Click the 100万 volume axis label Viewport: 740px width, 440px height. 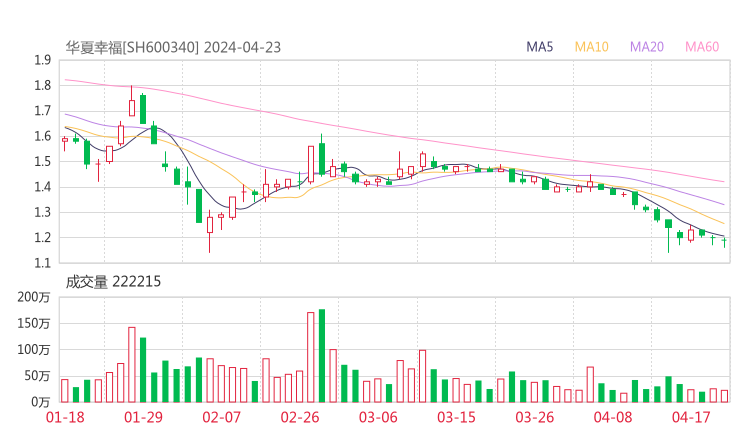click(34, 349)
